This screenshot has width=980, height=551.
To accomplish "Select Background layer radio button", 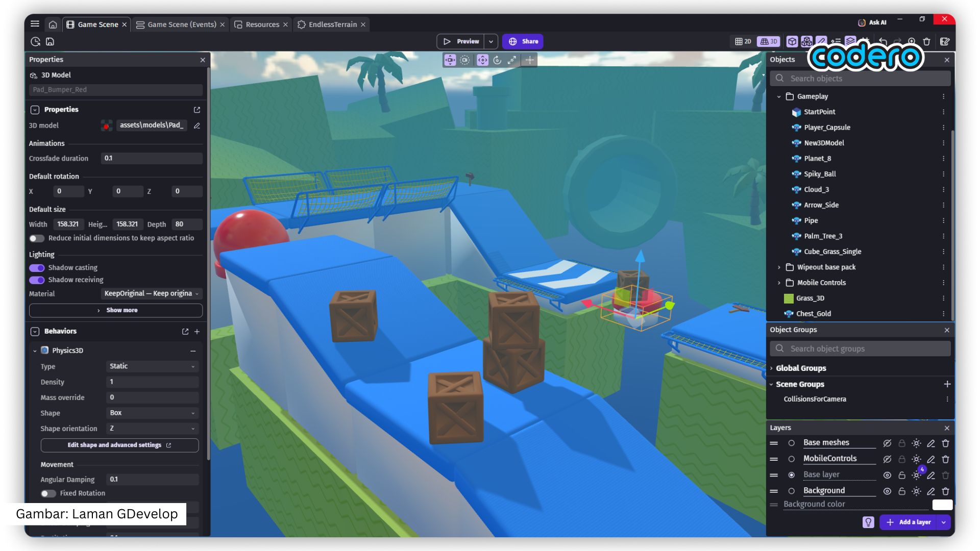I will tap(791, 491).
